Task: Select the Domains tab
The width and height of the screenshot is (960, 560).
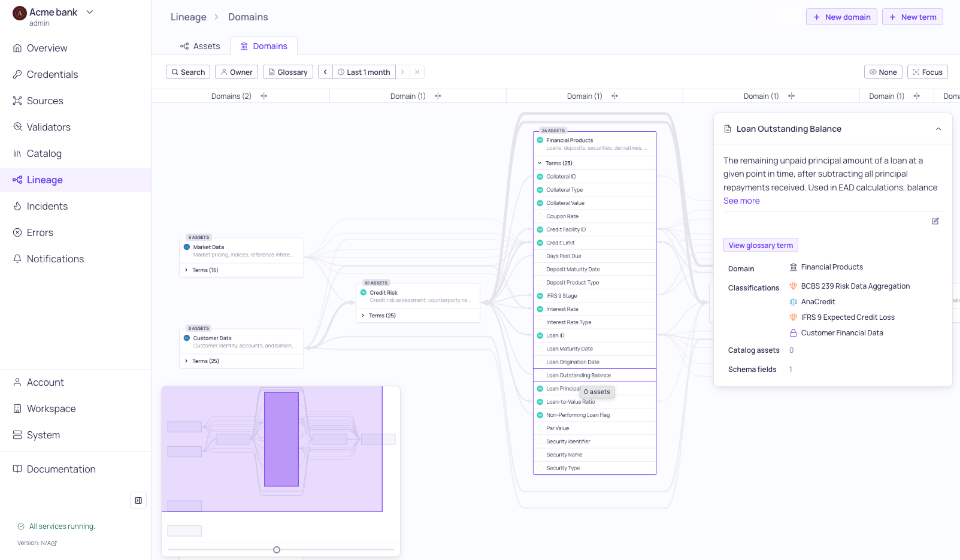Action: click(x=264, y=46)
